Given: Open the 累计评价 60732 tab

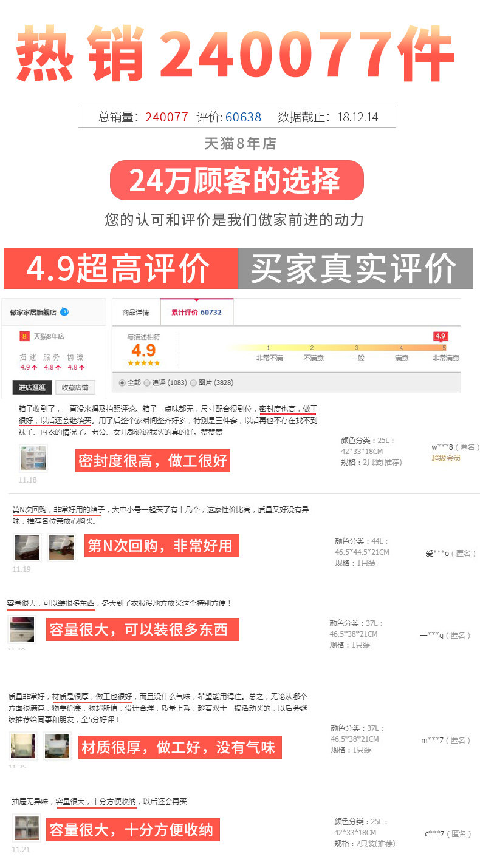Looking at the screenshot, I should (x=196, y=313).
